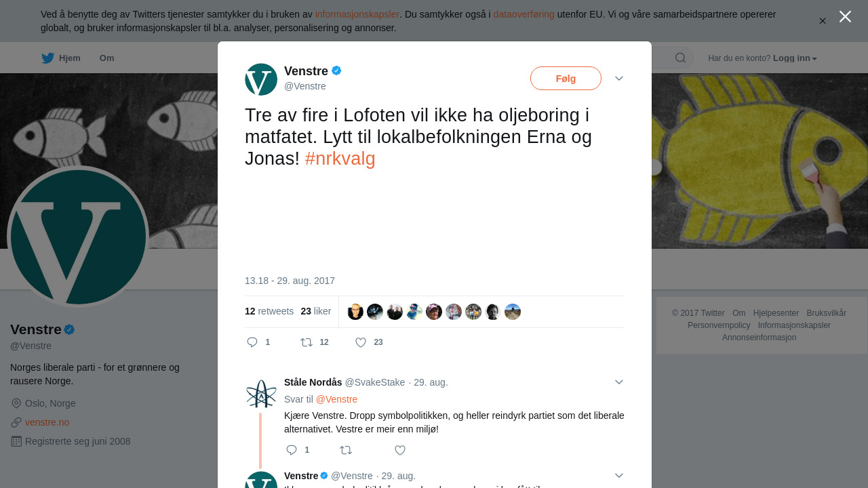Open the Logg inn dropdown
The width and height of the screenshot is (868, 488).
click(795, 58)
